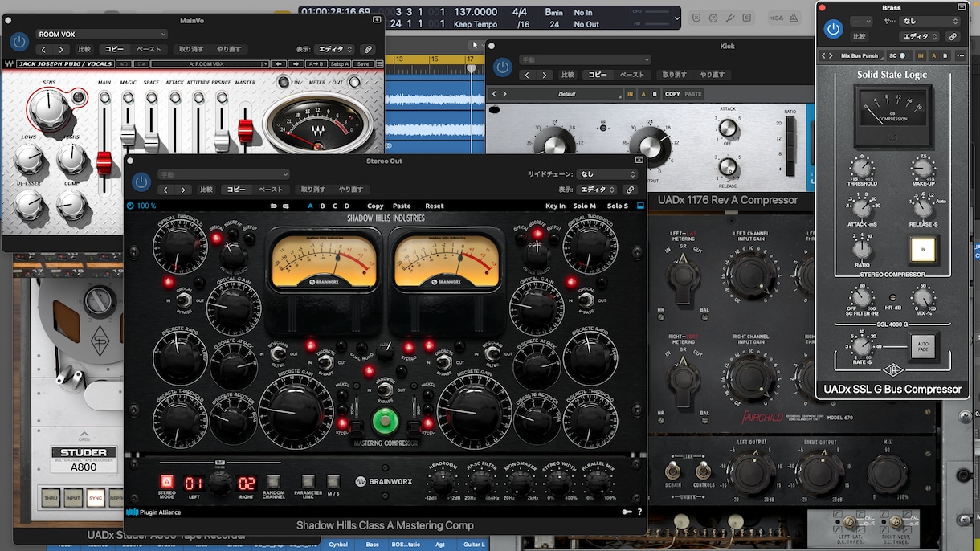Click the link icon in Brass window
The image size is (980, 551).
pyautogui.click(x=953, y=36)
